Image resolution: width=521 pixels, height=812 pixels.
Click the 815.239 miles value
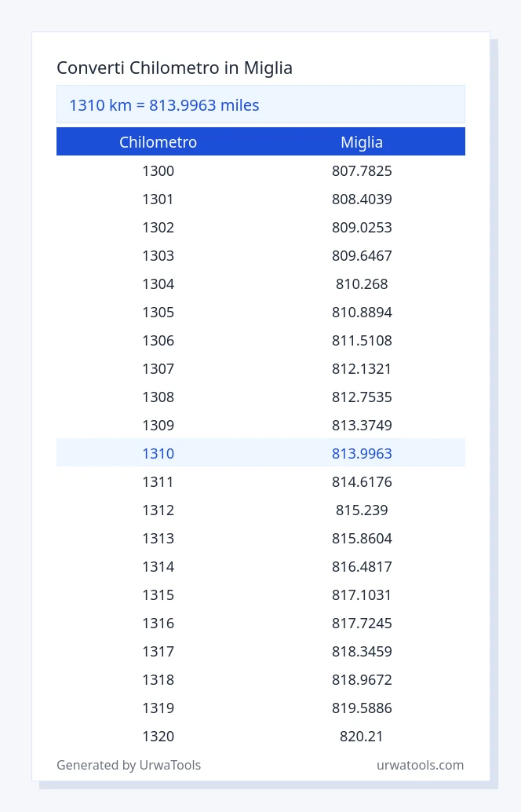click(362, 510)
